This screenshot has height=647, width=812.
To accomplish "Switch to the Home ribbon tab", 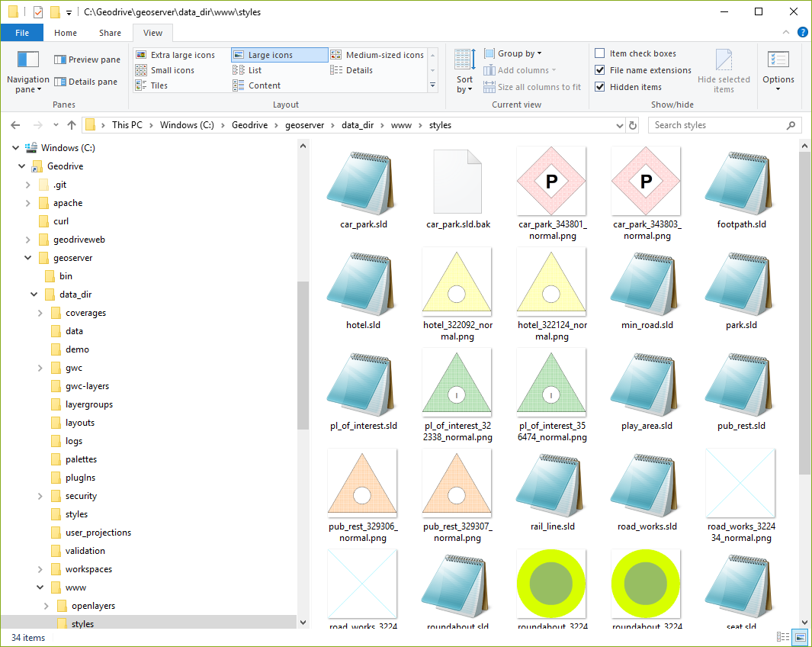I will click(x=66, y=33).
